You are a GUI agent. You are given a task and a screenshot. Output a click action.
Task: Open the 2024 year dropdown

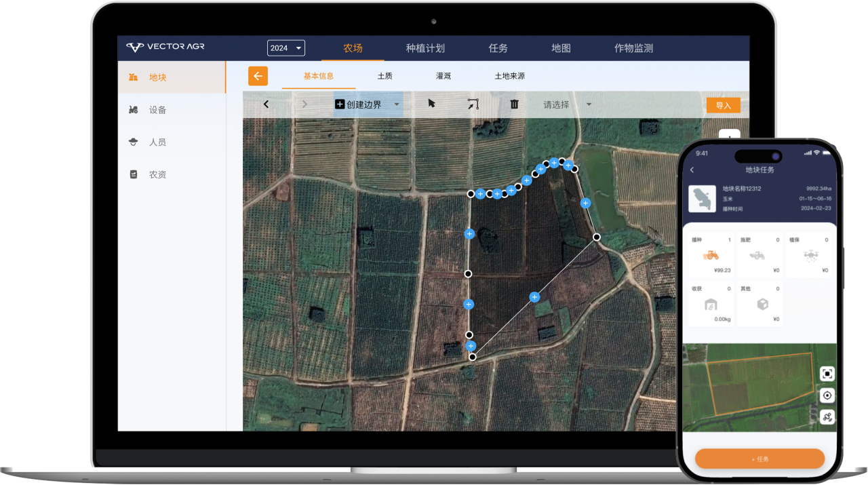tap(286, 48)
